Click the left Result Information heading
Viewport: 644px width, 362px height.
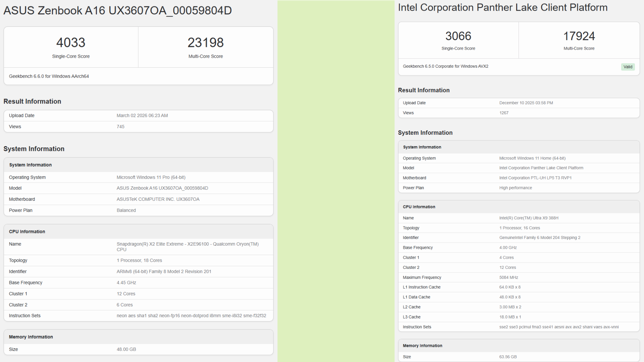(x=32, y=101)
